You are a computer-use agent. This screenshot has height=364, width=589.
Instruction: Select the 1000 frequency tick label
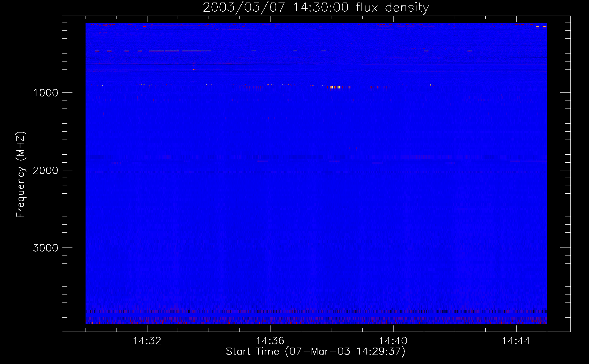(46, 93)
